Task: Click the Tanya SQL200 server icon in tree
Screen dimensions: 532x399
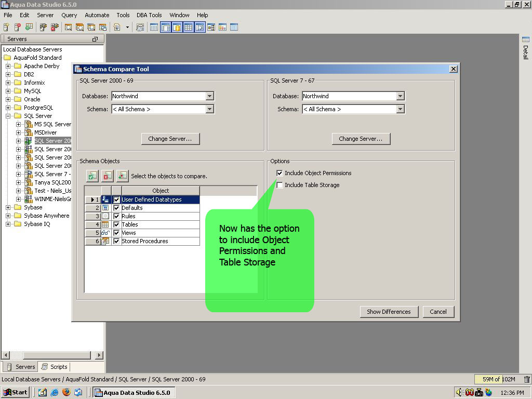Action: [x=29, y=182]
